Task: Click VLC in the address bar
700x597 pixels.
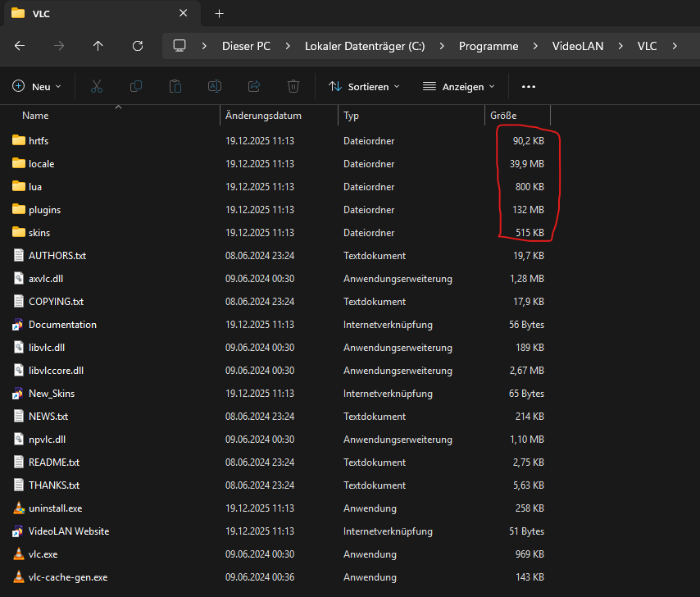Action: (x=647, y=46)
